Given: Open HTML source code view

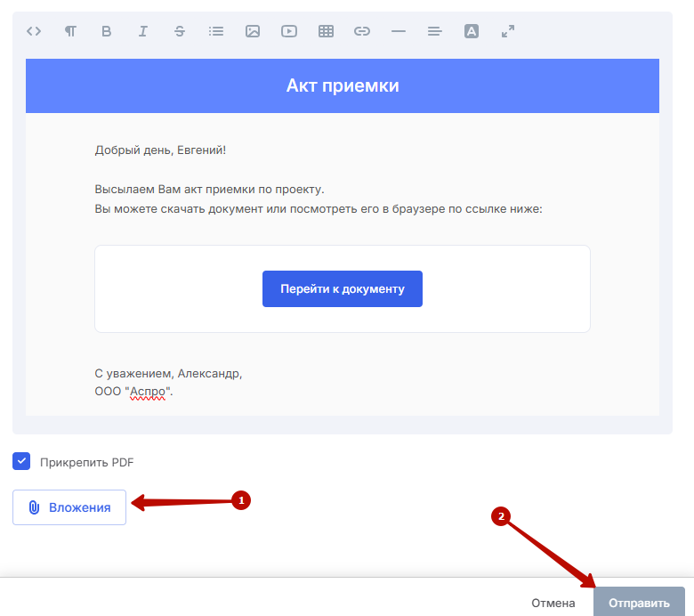Looking at the screenshot, I should [x=34, y=31].
